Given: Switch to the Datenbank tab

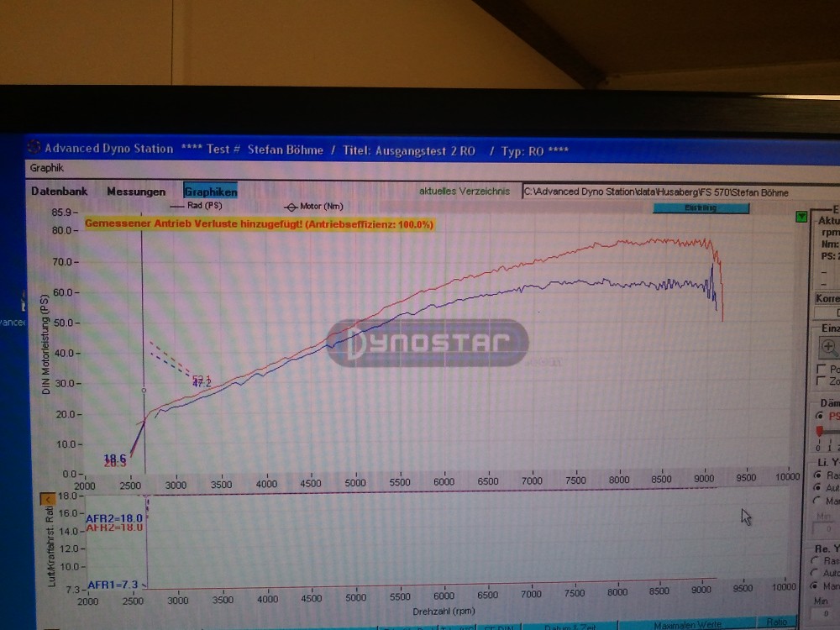Looking at the screenshot, I should tap(59, 192).
